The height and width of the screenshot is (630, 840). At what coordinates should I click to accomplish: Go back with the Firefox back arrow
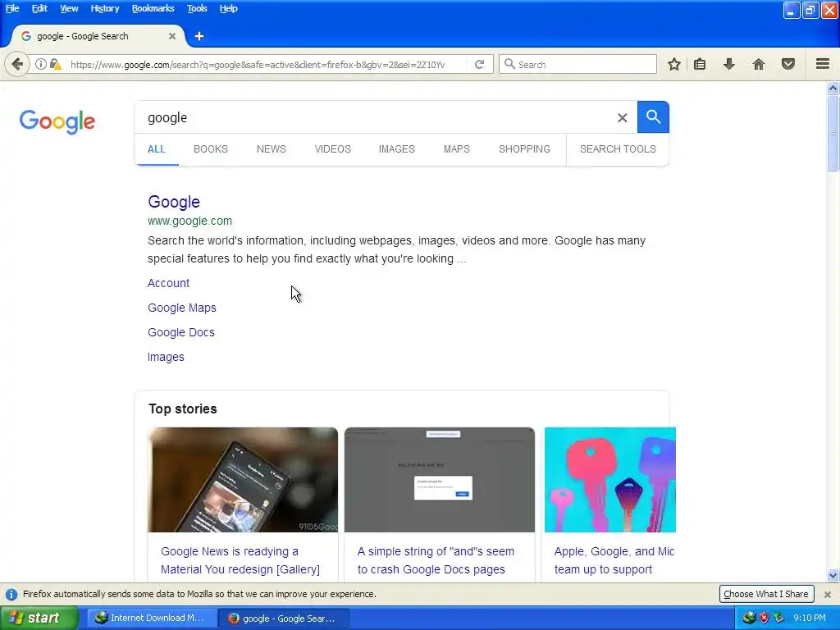17,64
